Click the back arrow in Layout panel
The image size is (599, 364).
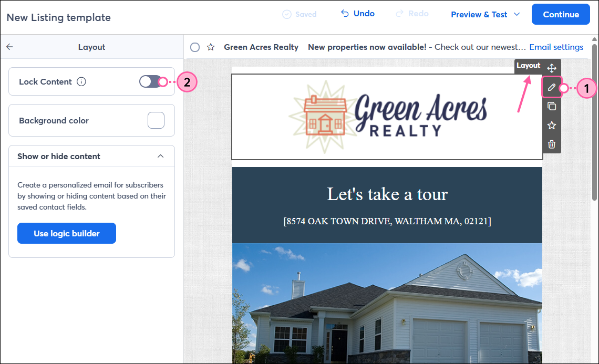[x=9, y=47]
